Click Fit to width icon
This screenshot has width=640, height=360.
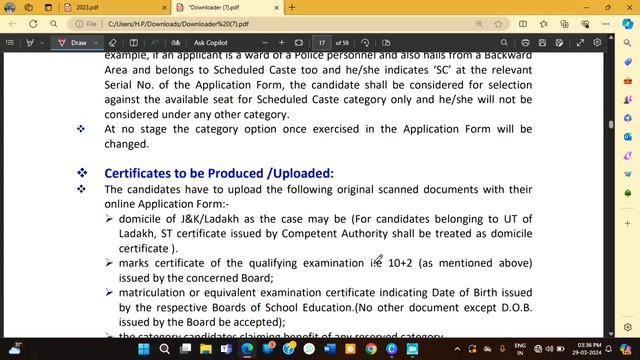click(x=299, y=43)
